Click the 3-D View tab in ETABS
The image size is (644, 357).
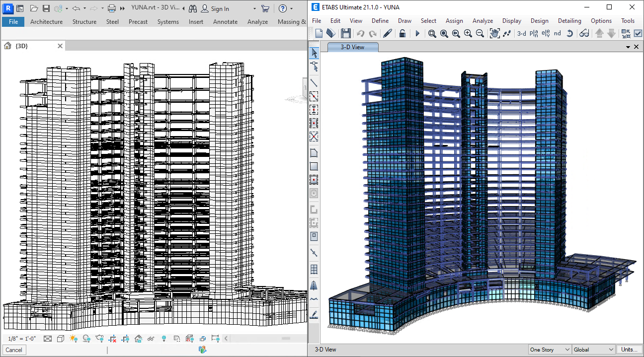click(x=353, y=46)
